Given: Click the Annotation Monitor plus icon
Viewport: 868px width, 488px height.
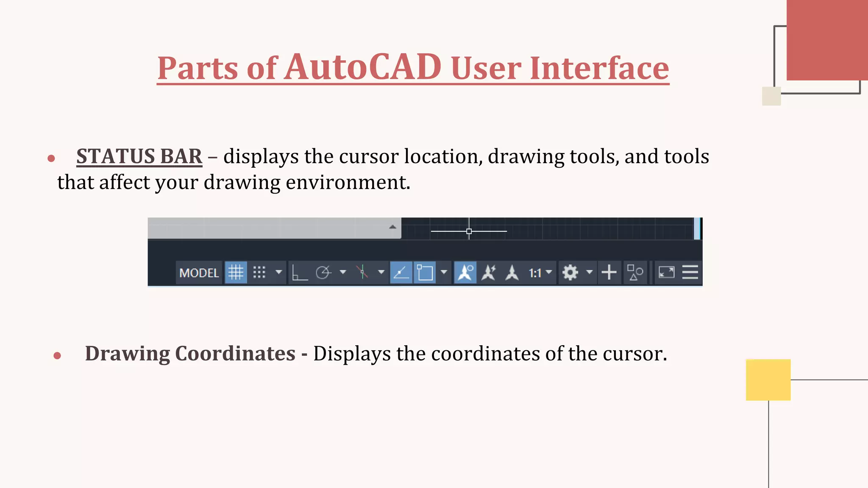Looking at the screenshot, I should point(609,272).
